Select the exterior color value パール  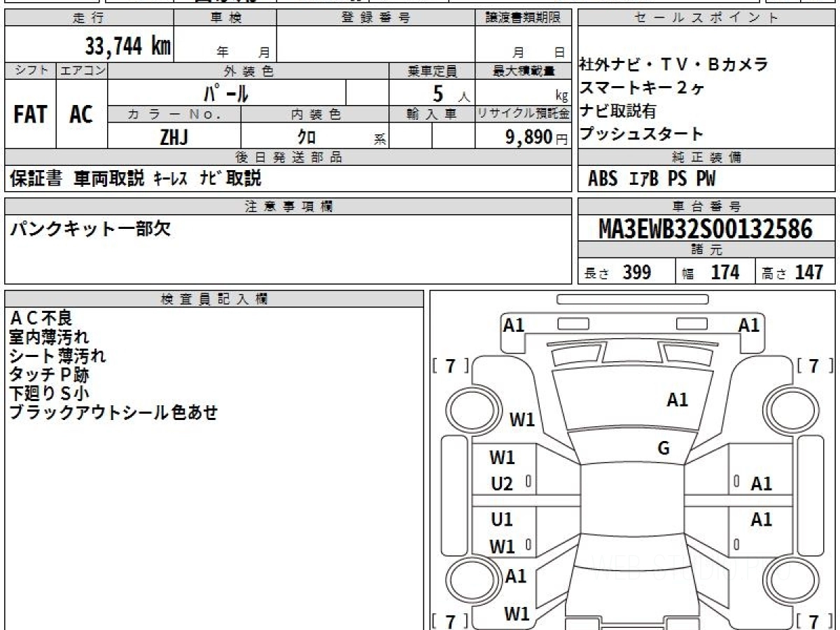(x=226, y=92)
